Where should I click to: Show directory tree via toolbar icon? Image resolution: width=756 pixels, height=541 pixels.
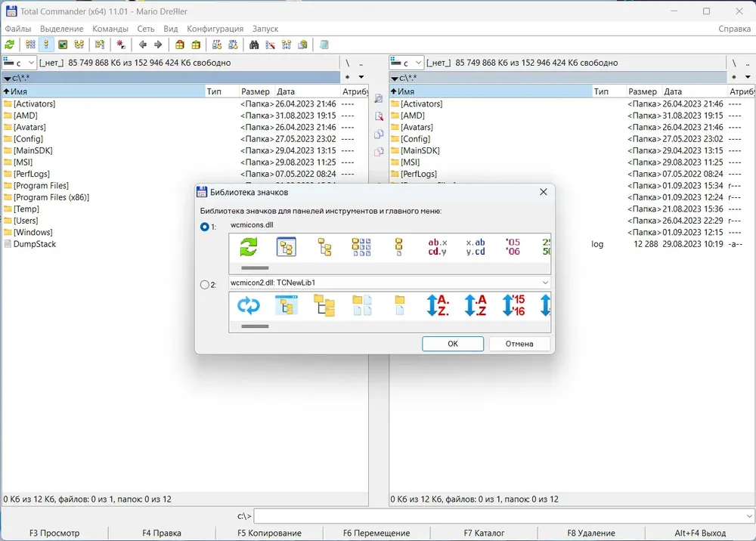coord(79,45)
